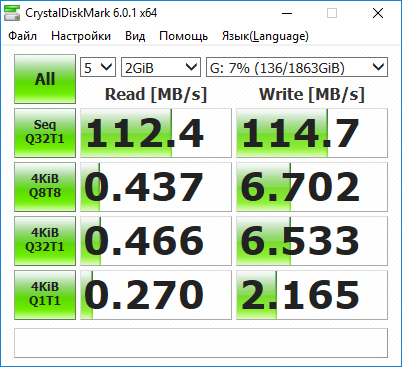This screenshot has width=402, height=367.
Task: Open the G: drive selection dropdown
Action: pos(297,67)
